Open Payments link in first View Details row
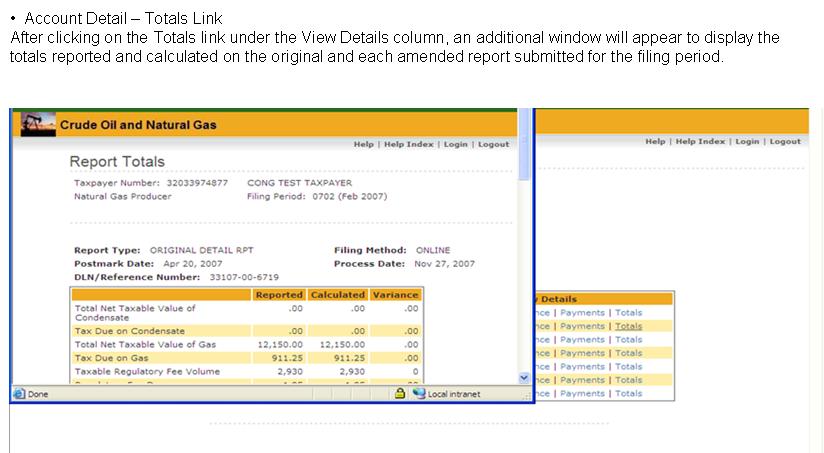The width and height of the screenshot is (824, 453). 582,313
